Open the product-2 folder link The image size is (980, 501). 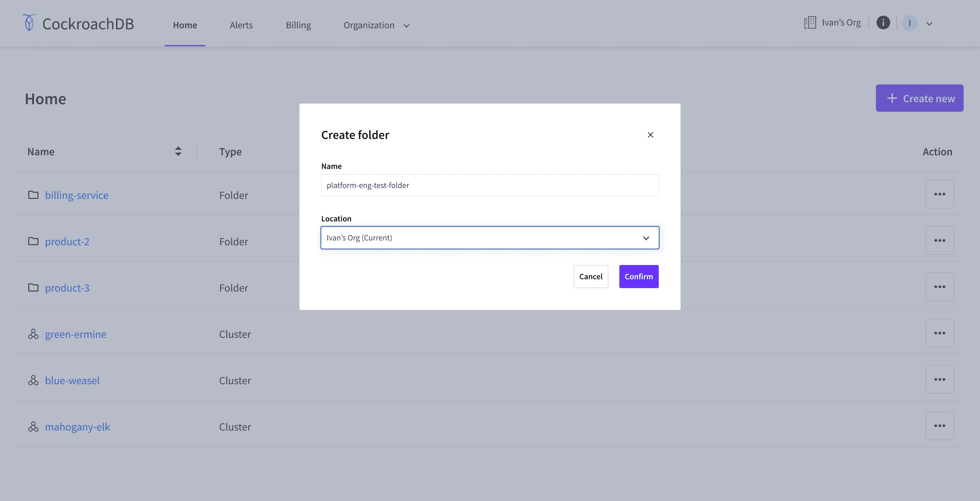(x=67, y=241)
